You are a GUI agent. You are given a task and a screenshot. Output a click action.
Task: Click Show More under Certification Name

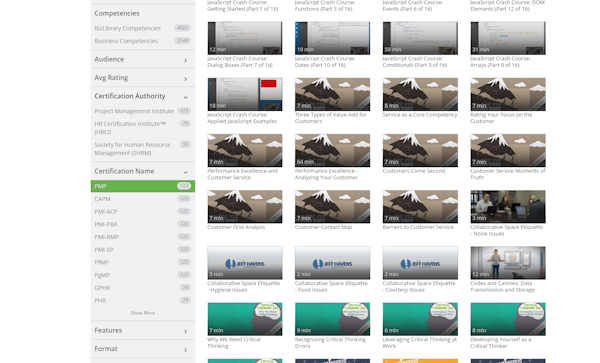[142, 313]
